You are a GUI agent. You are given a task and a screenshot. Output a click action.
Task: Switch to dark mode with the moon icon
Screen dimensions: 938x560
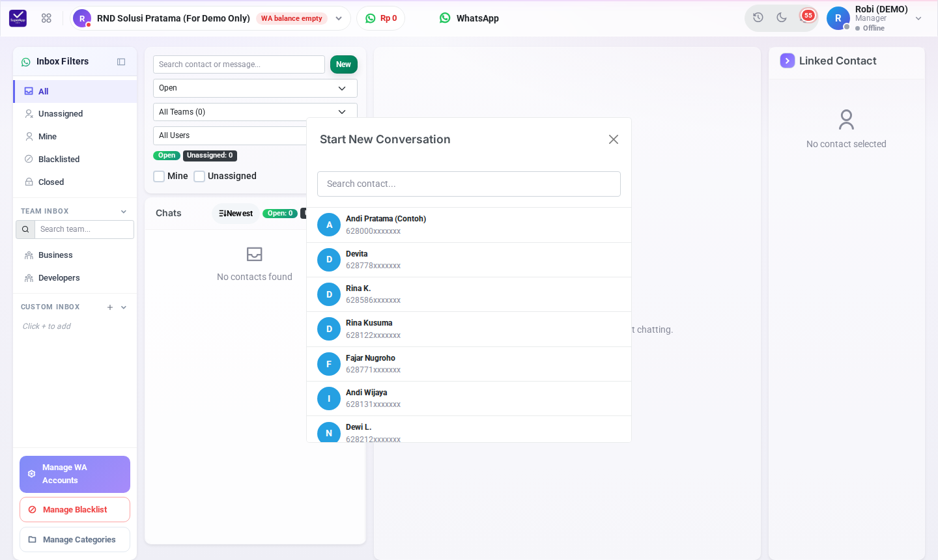782,18
